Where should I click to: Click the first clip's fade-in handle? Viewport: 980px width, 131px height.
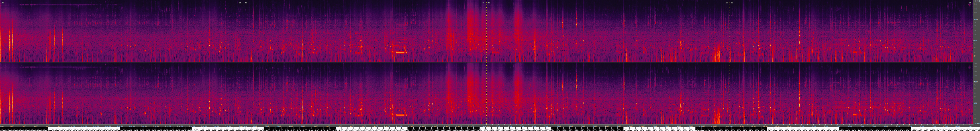click(x=3, y=2)
